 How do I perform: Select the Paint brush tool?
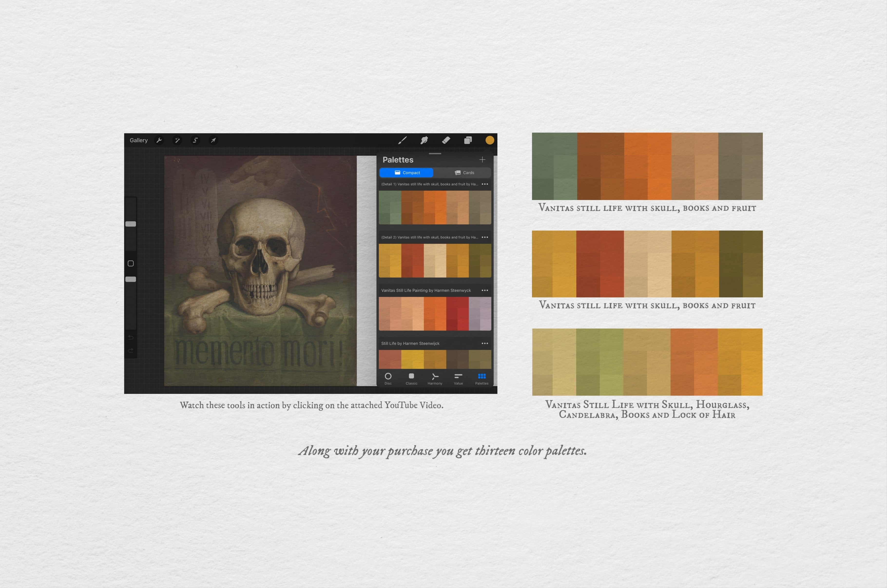point(402,140)
